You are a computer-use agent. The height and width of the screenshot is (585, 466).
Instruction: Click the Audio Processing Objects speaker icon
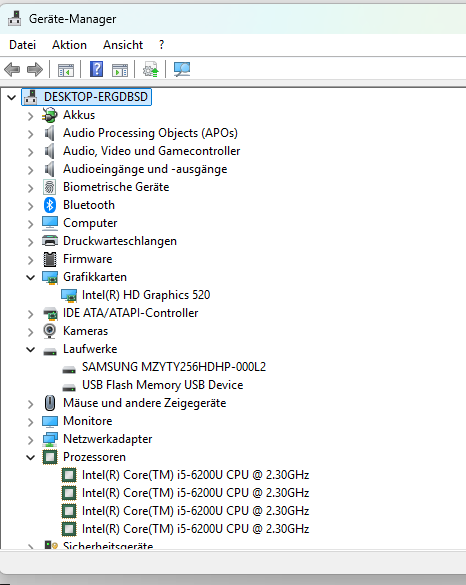pyautogui.click(x=50, y=133)
